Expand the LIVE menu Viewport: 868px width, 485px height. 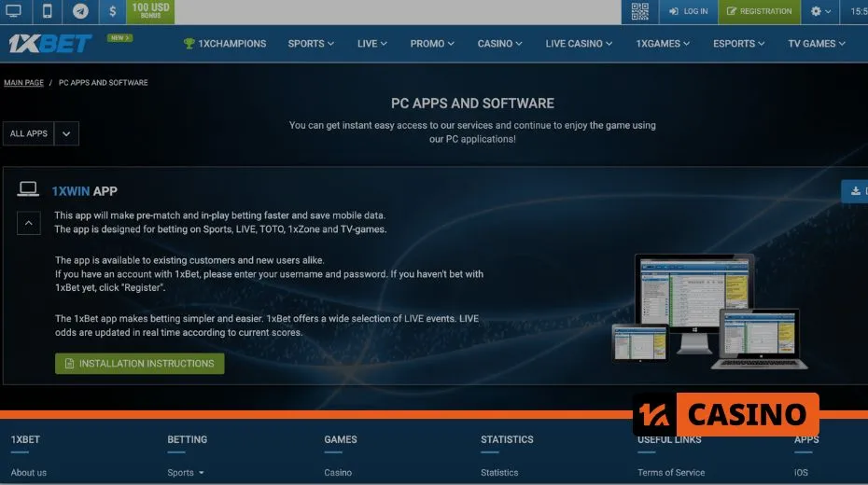point(372,43)
